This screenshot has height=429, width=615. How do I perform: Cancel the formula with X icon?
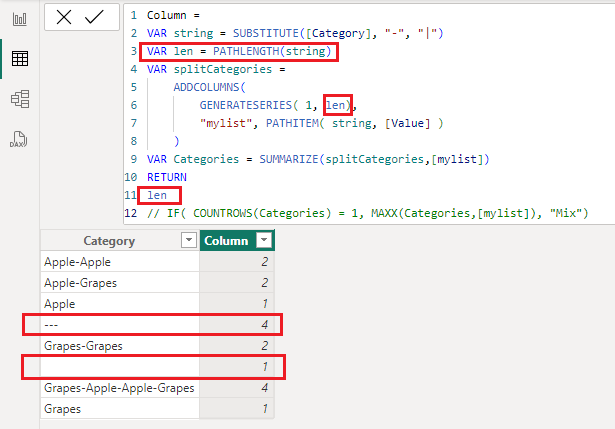pos(64,17)
